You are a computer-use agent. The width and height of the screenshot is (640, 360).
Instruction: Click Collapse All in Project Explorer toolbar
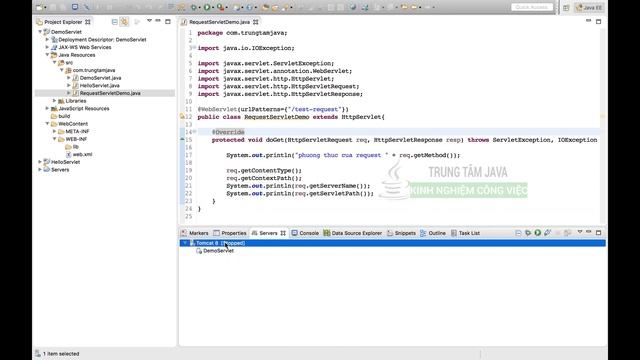coord(115,22)
